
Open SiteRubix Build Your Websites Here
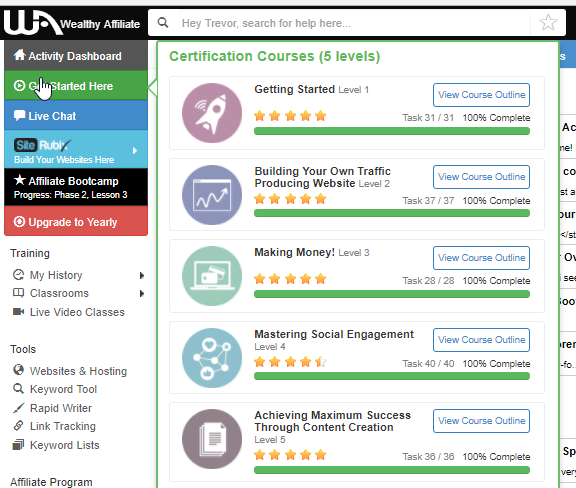(x=76, y=150)
